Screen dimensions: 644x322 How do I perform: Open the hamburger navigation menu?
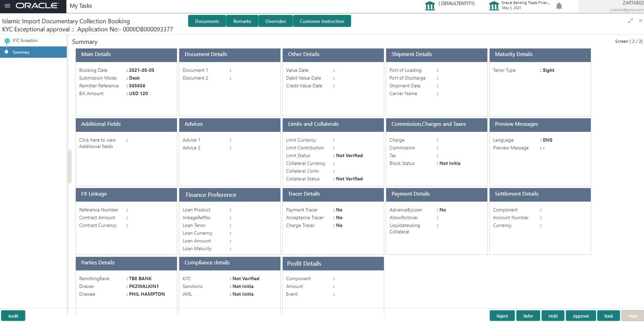click(7, 6)
